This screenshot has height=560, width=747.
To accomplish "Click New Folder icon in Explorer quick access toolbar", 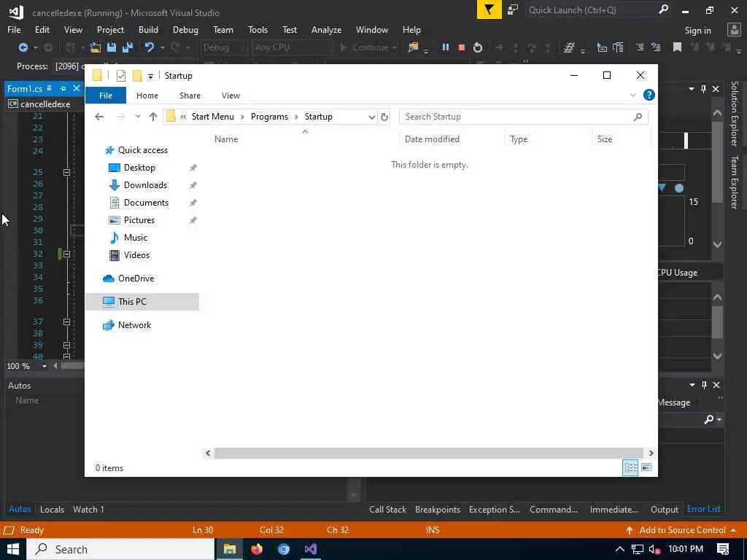I will (137, 76).
